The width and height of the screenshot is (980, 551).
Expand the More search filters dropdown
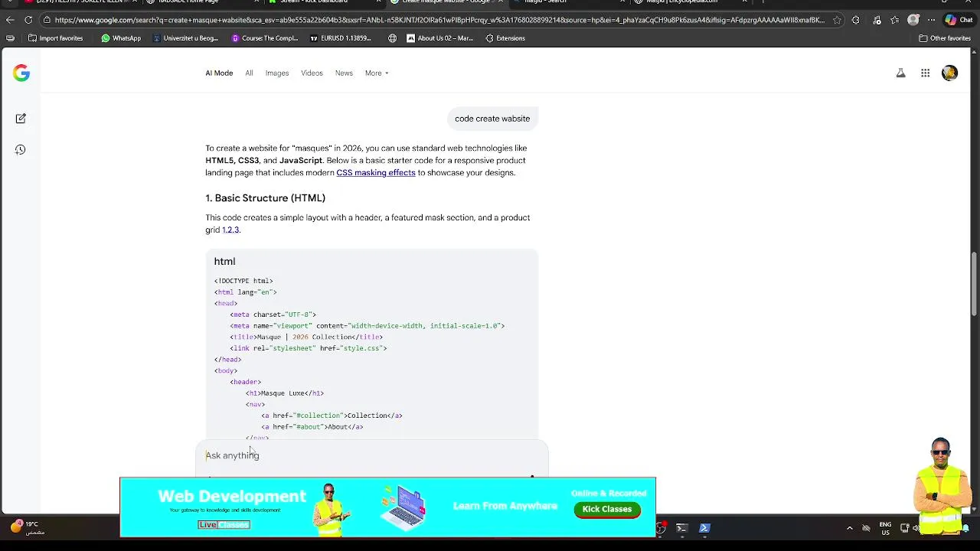click(377, 73)
